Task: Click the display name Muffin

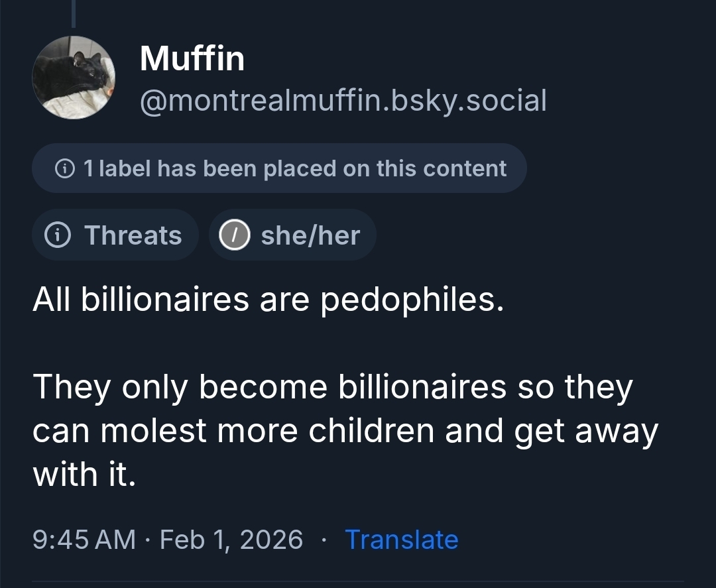Action: [192, 58]
